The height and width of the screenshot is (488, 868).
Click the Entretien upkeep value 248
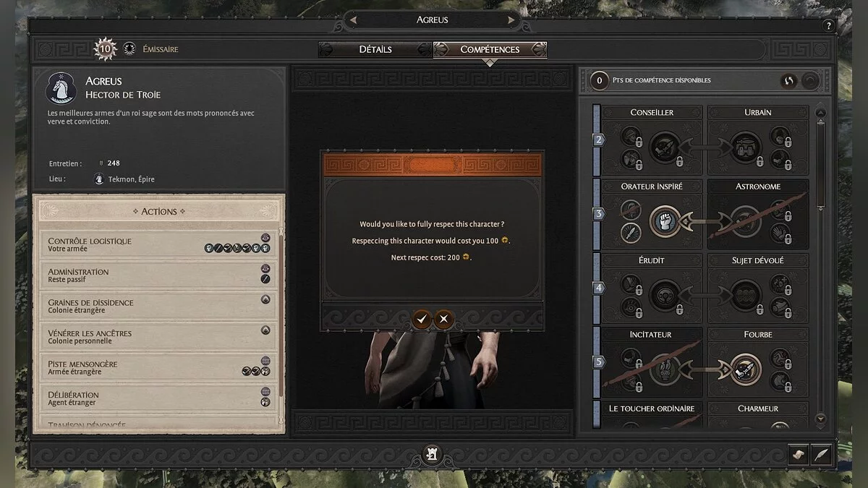tap(114, 163)
